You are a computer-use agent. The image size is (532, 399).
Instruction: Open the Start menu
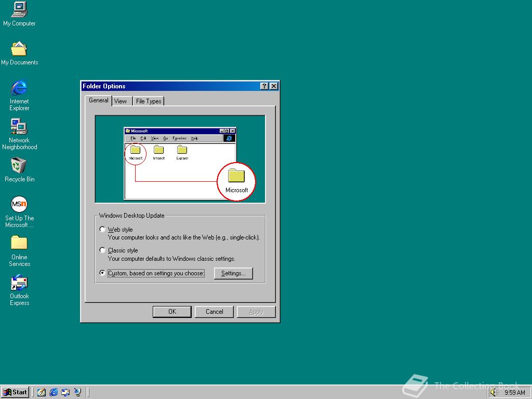pos(15,392)
